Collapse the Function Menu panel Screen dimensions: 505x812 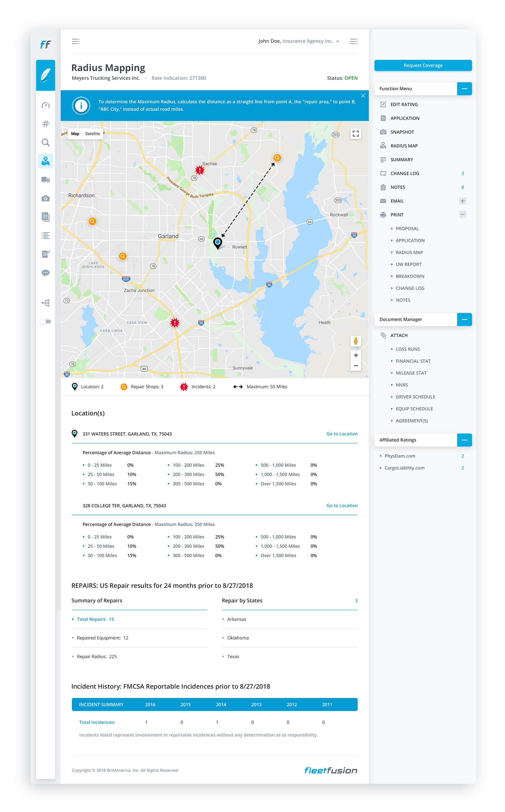[x=464, y=88]
